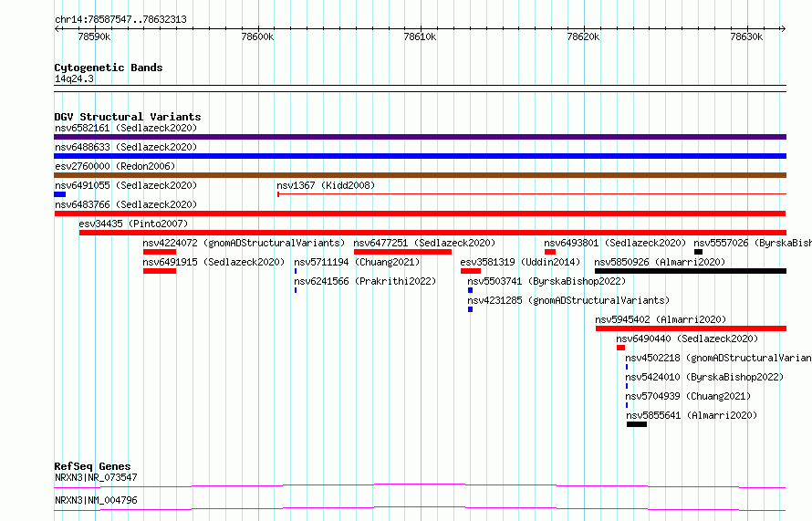Viewport: 812px width, 521px height.
Task: Click the NRXN3|NR_073547 magenta transcript line
Action: (420, 485)
